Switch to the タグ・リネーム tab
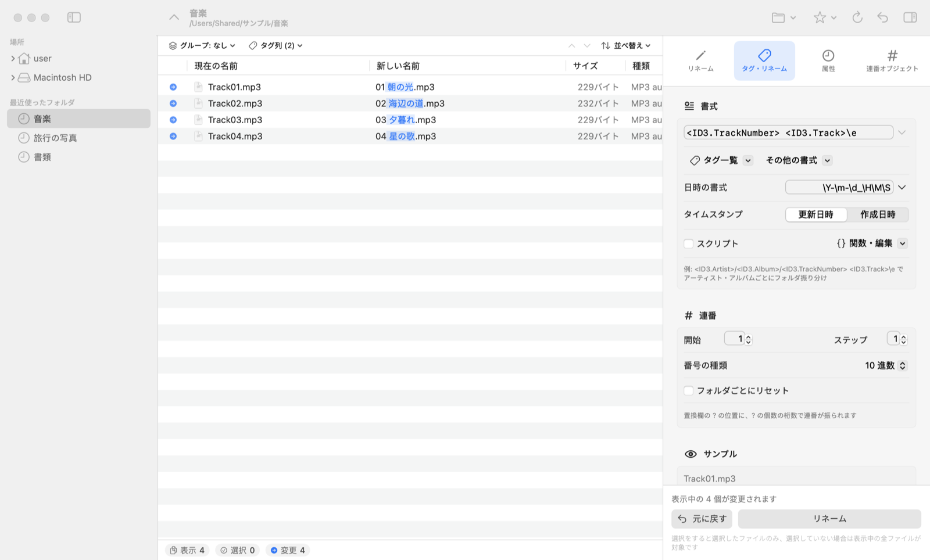The height and width of the screenshot is (560, 930). [x=764, y=60]
